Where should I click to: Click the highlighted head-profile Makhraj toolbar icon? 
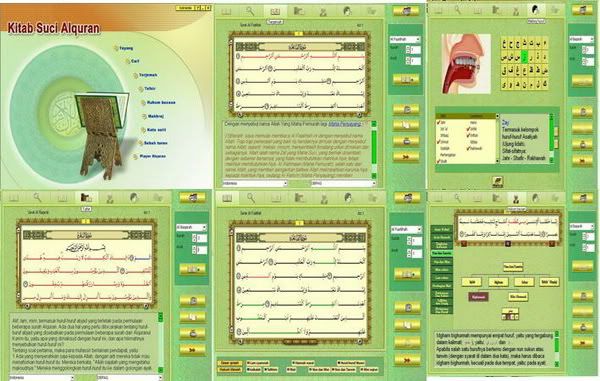[x=536, y=10]
